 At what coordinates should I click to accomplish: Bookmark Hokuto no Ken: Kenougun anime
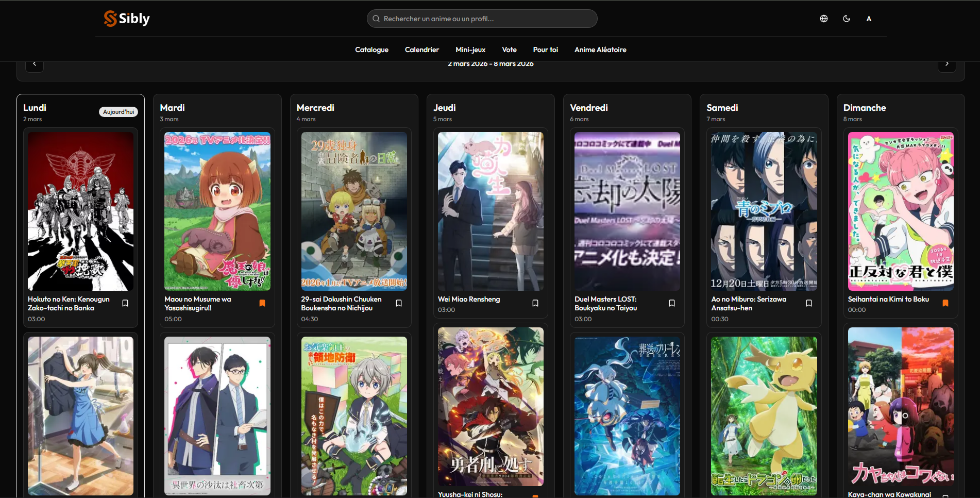click(125, 303)
